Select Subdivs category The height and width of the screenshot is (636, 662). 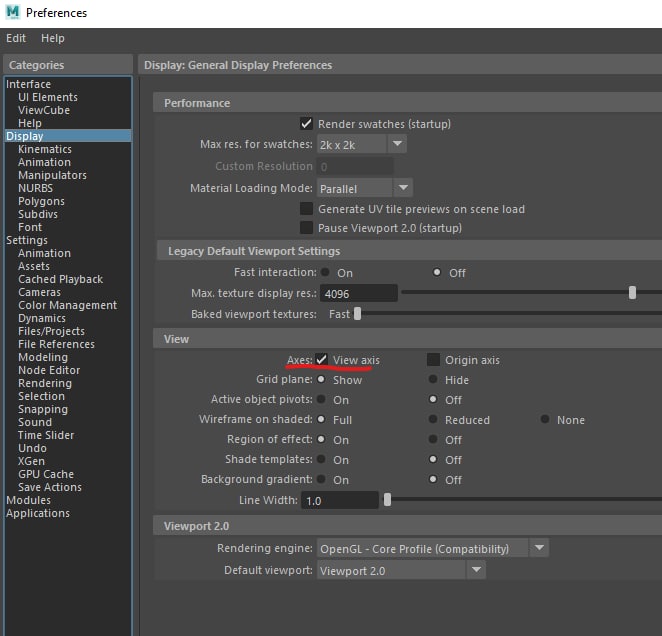coord(38,214)
